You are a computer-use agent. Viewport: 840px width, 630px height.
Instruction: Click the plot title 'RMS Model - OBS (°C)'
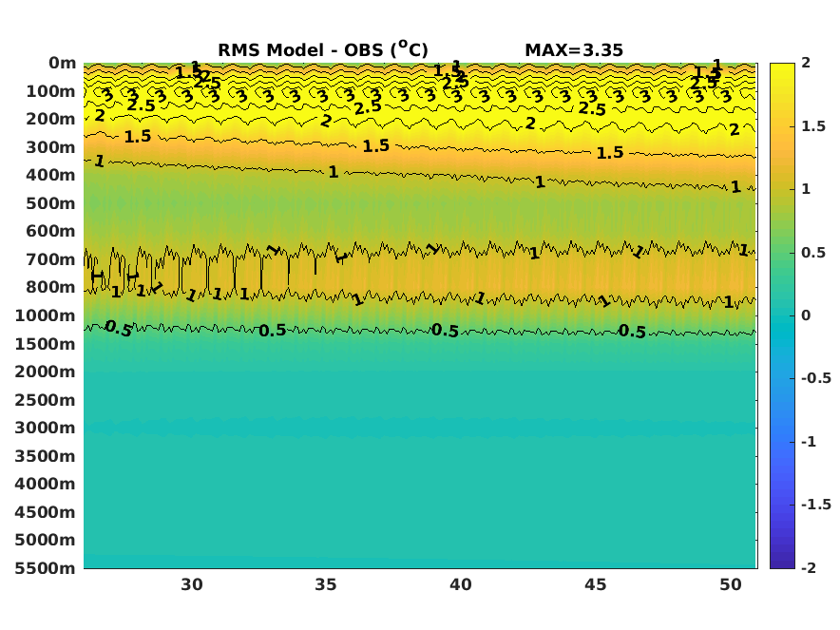point(322,49)
